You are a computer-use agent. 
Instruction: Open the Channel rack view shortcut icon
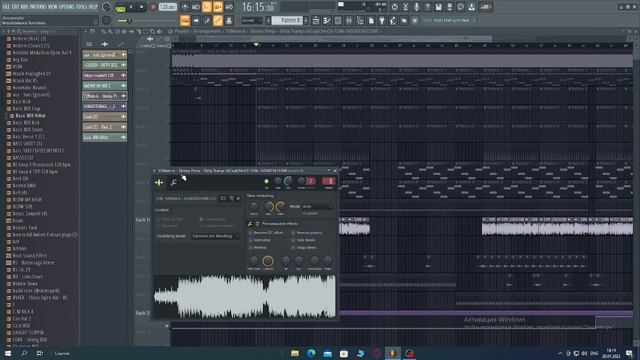pos(338,20)
